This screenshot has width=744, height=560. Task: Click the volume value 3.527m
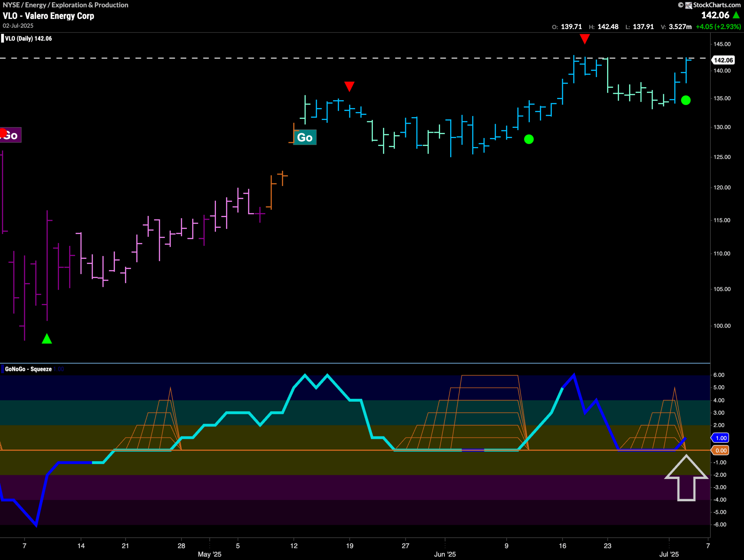click(x=680, y=26)
